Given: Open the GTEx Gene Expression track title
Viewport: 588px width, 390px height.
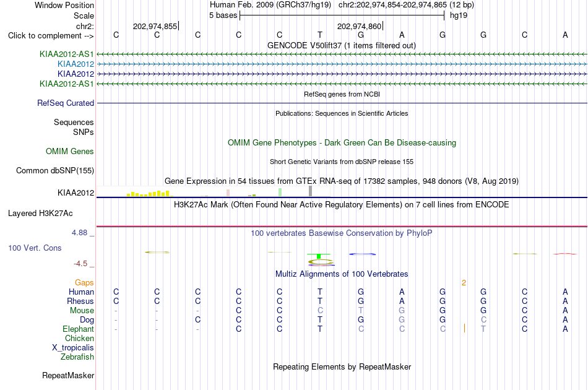Looking at the screenshot, I should point(342,181).
